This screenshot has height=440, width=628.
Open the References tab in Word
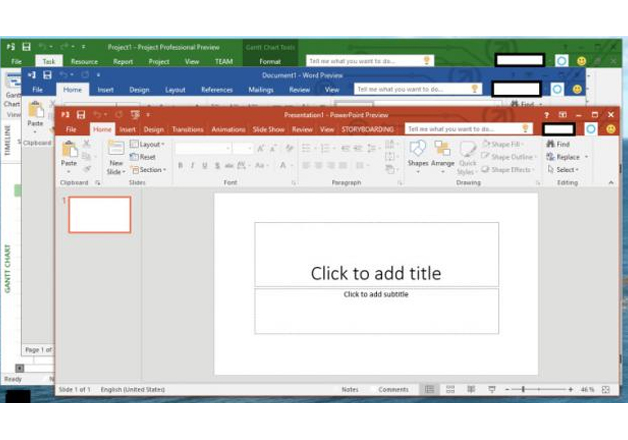(217, 90)
